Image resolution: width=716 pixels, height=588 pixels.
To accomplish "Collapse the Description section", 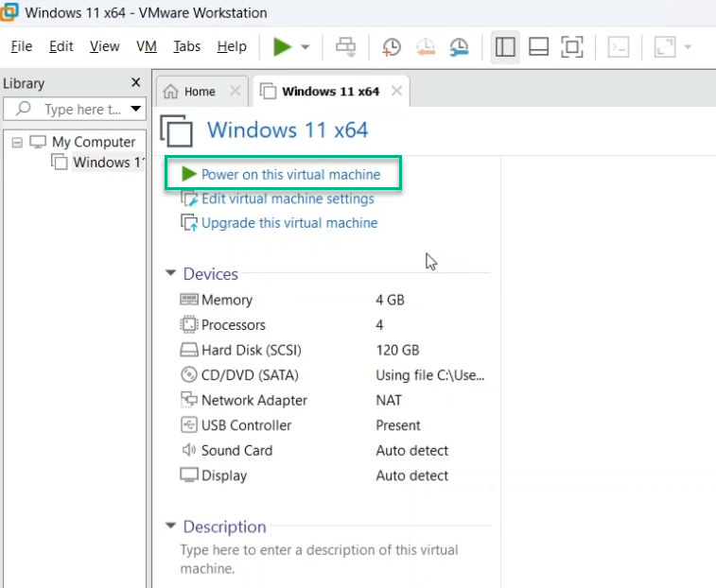I will coord(171,527).
